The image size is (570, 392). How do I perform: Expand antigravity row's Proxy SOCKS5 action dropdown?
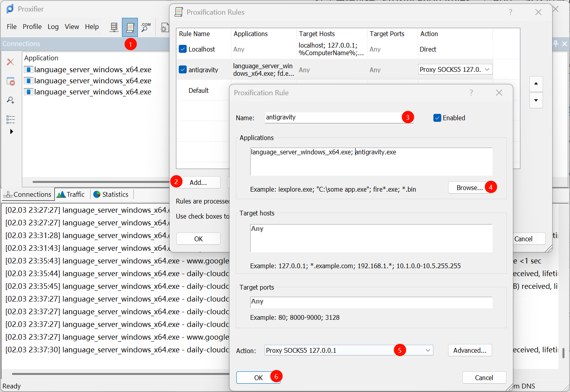tap(487, 69)
